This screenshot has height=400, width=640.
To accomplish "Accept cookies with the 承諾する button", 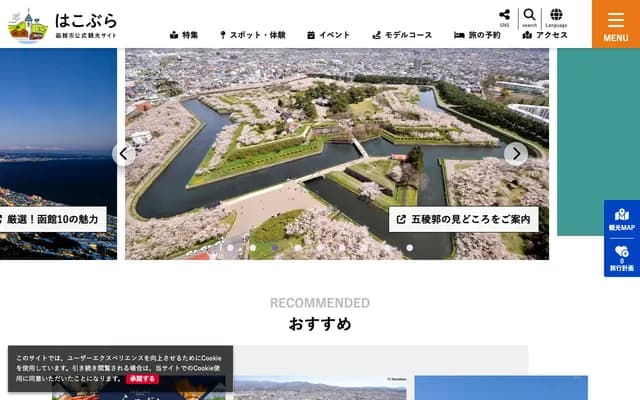I will coord(142,379).
